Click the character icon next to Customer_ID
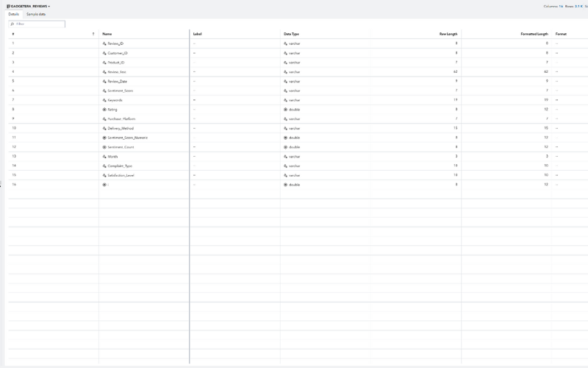 pyautogui.click(x=104, y=53)
